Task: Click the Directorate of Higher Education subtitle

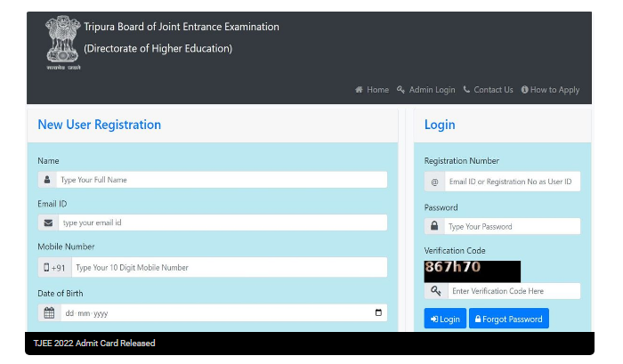Action: [158, 48]
